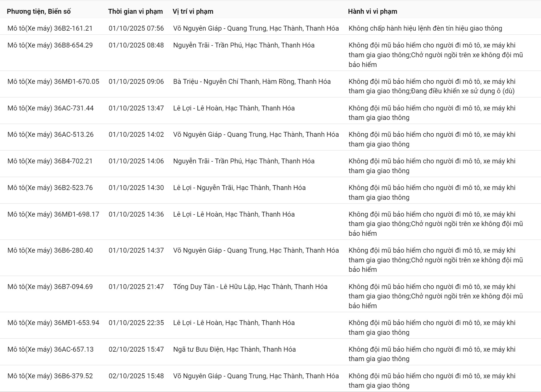Click the 'Tống Duy Tân - Lê Hữu Lập' location
The image size is (541, 392).
coord(250,287)
